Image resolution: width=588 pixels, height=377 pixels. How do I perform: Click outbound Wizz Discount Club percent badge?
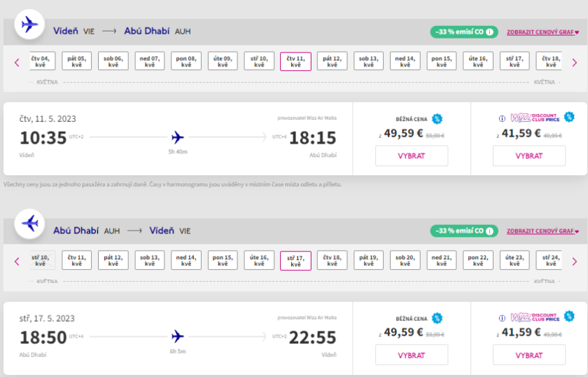(569, 117)
